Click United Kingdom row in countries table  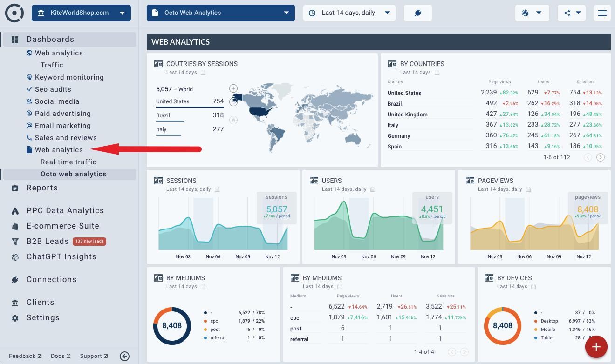(496, 114)
